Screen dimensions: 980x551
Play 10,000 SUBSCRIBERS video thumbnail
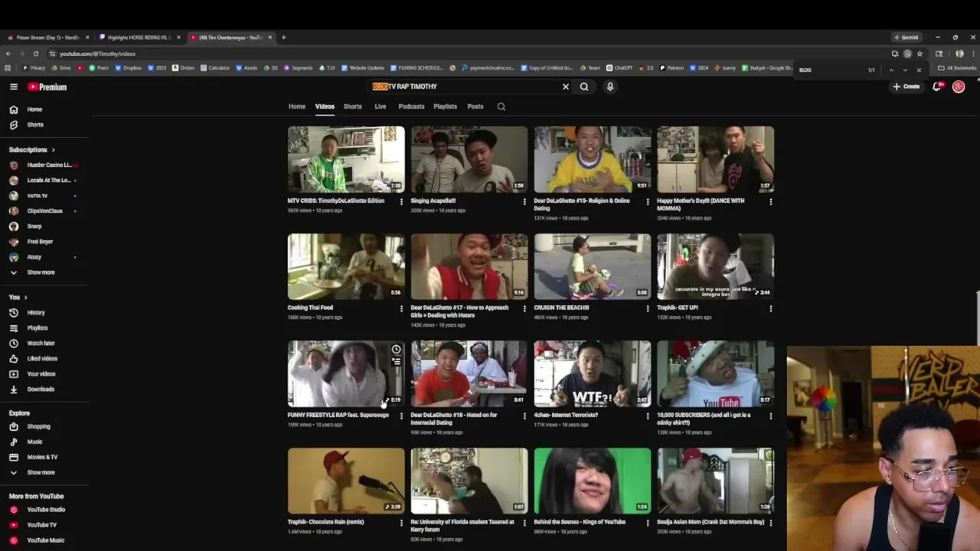715,373
